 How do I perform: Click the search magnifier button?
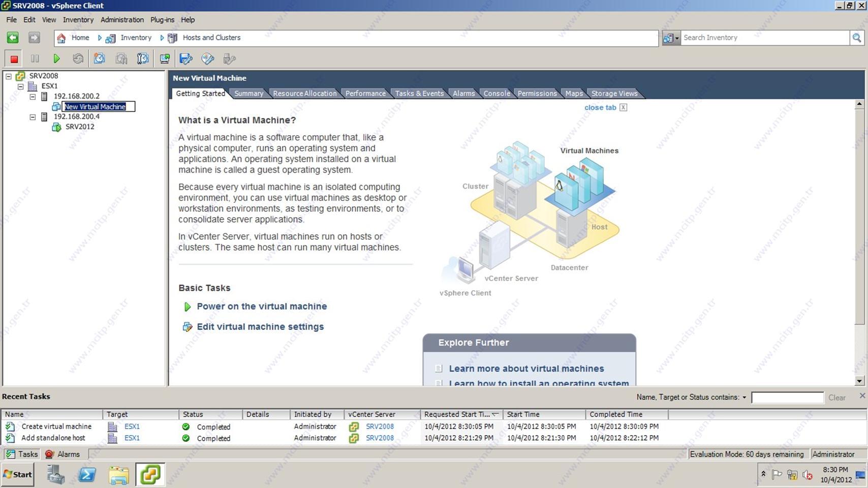pos(857,38)
